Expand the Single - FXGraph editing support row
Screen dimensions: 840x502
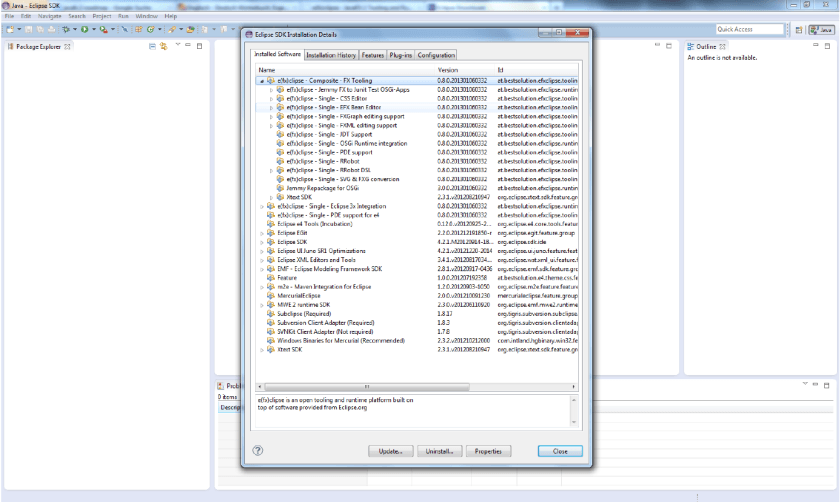[x=271, y=117]
